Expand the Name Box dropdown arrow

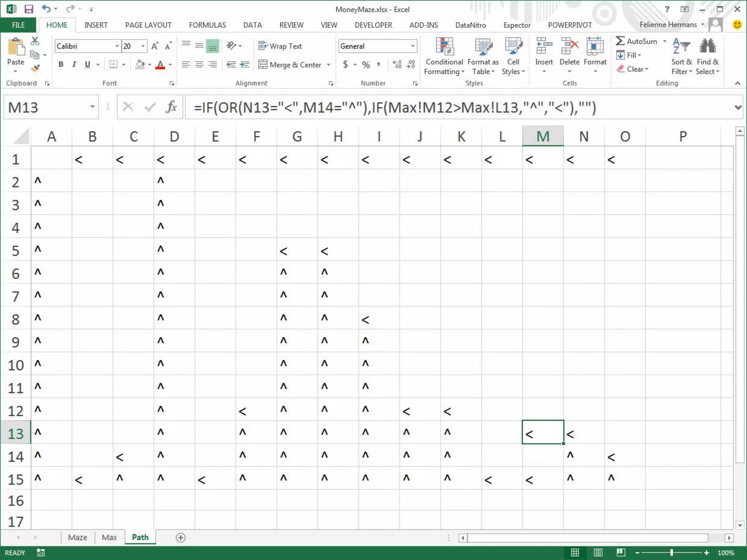click(92, 107)
